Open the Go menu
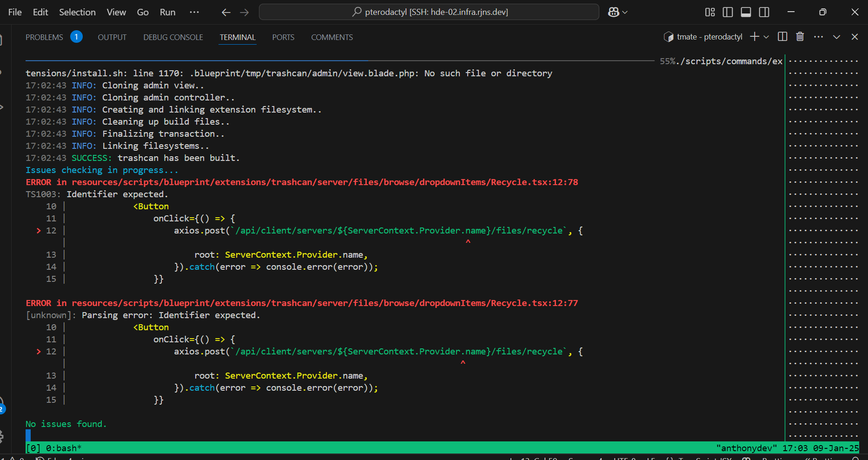 [143, 13]
